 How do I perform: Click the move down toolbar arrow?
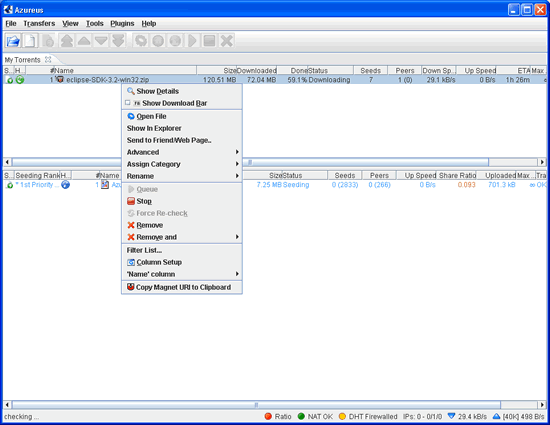(x=101, y=41)
